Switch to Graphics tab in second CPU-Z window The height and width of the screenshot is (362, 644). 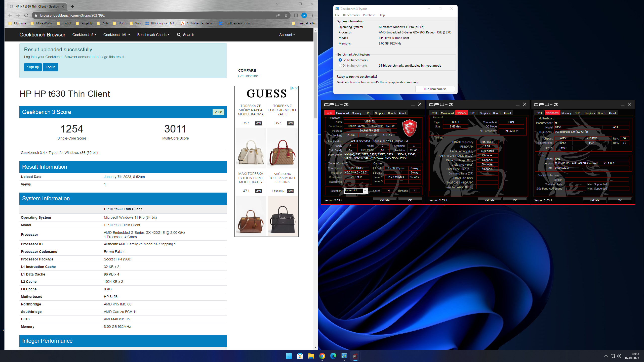485,113
